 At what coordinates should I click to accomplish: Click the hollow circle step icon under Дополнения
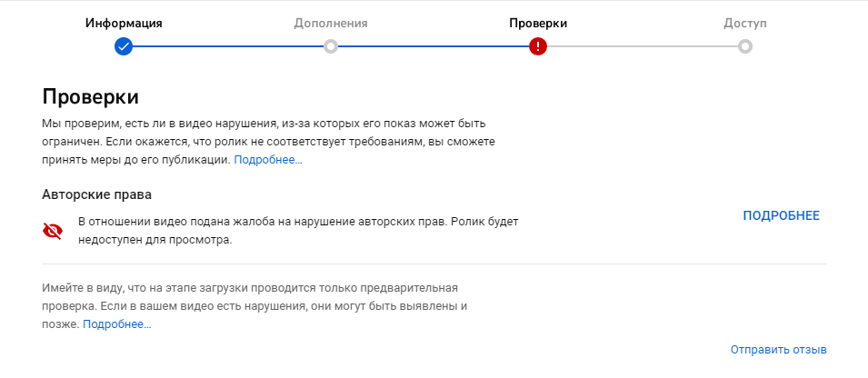tap(331, 46)
